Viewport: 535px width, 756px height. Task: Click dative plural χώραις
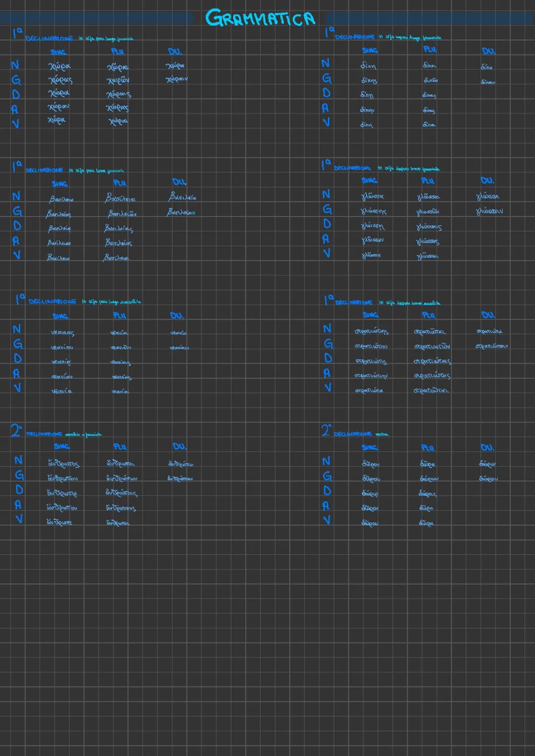click(118, 94)
